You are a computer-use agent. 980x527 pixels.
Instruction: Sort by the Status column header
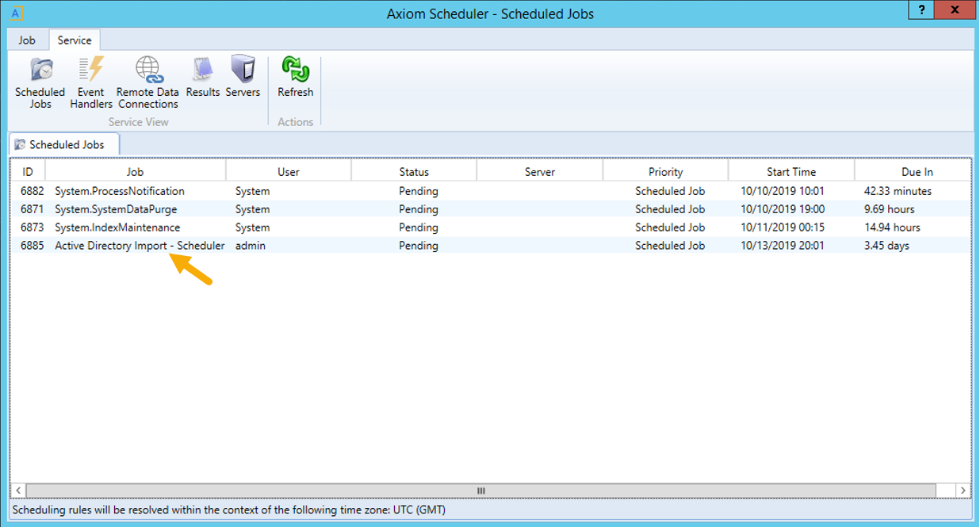[x=414, y=171]
